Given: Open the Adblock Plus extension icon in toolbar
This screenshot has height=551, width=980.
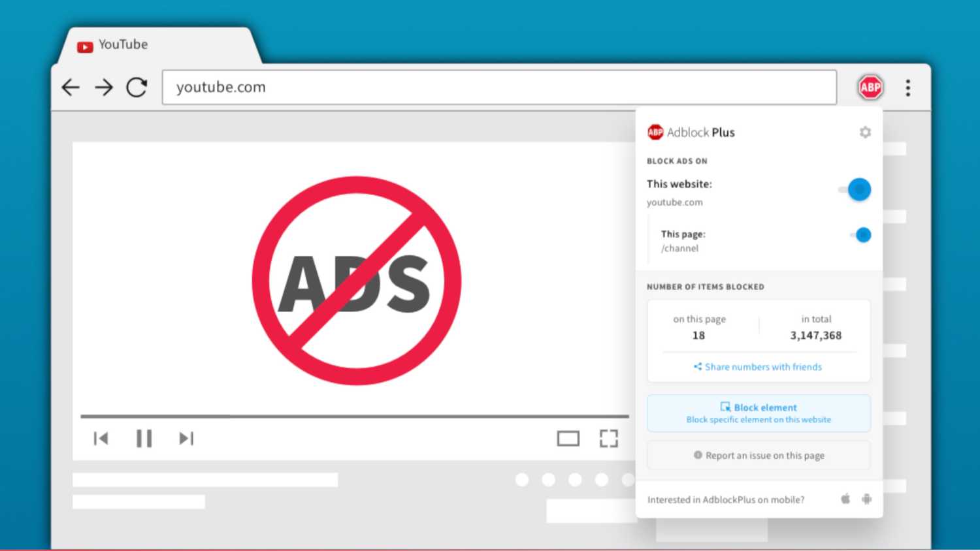Looking at the screenshot, I should point(870,87).
